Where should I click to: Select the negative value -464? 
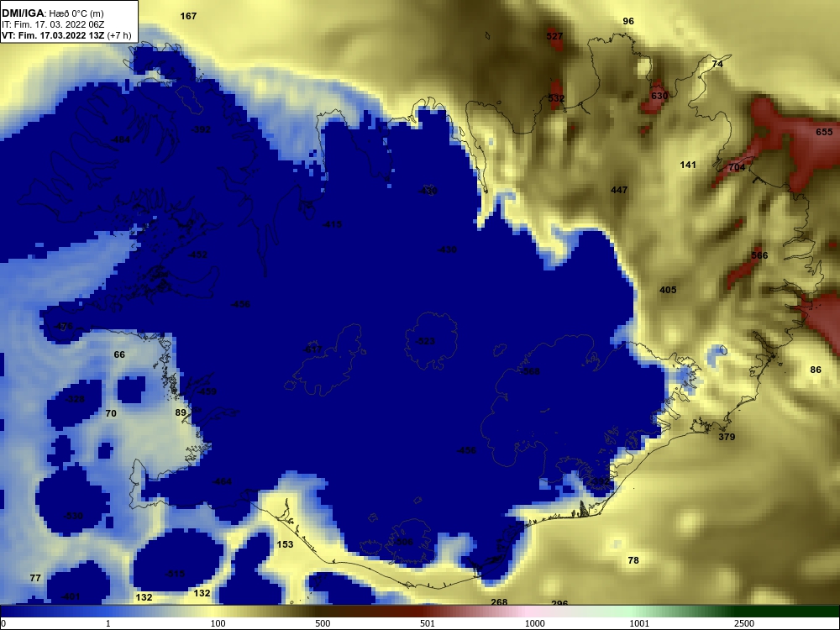pyautogui.click(x=221, y=481)
